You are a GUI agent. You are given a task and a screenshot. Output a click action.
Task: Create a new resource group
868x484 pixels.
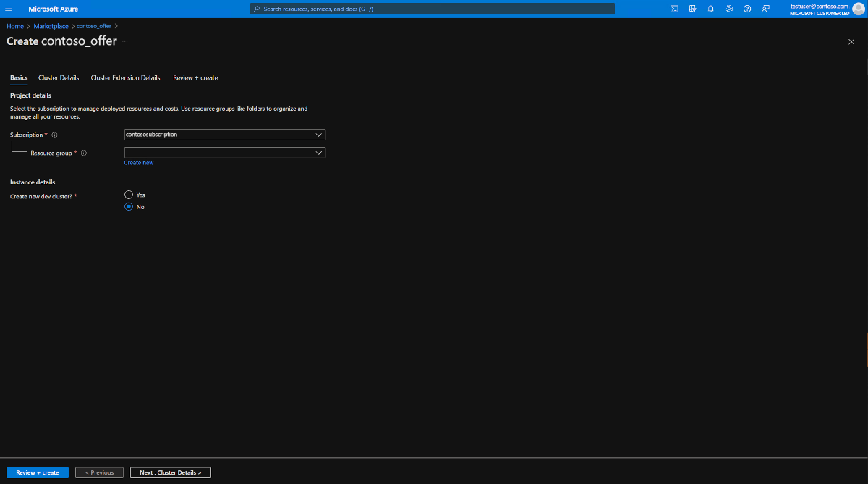coord(139,162)
